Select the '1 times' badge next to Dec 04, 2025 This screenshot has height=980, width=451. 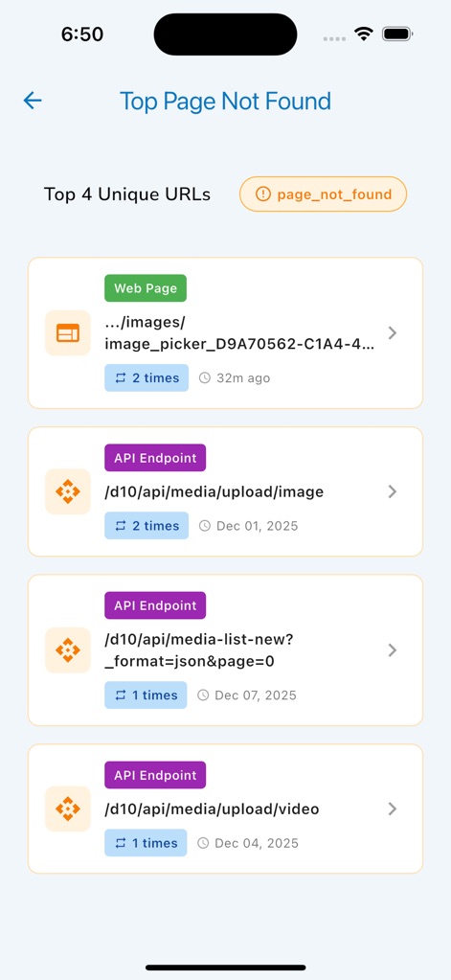[146, 843]
